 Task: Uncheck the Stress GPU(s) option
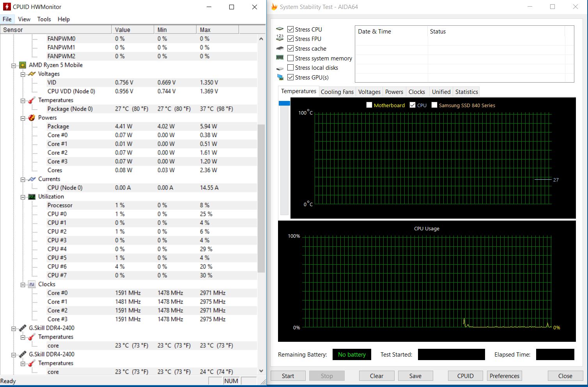(290, 77)
